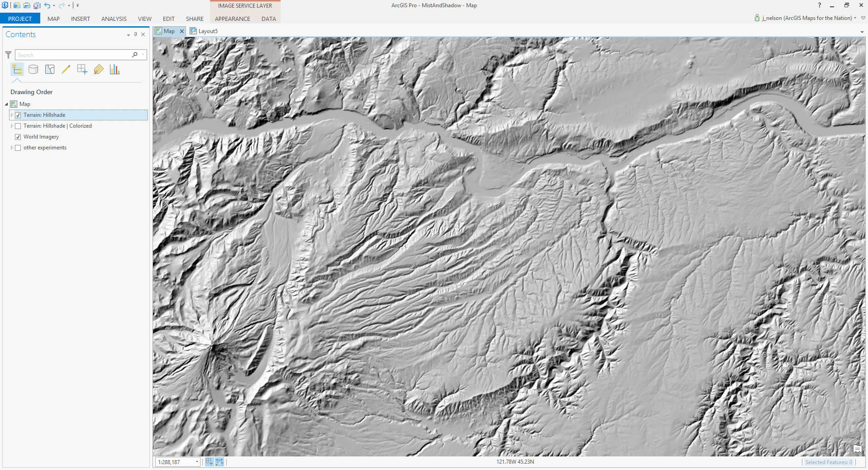
Task: Switch to the INSERT ribbon tab
Action: [81, 19]
